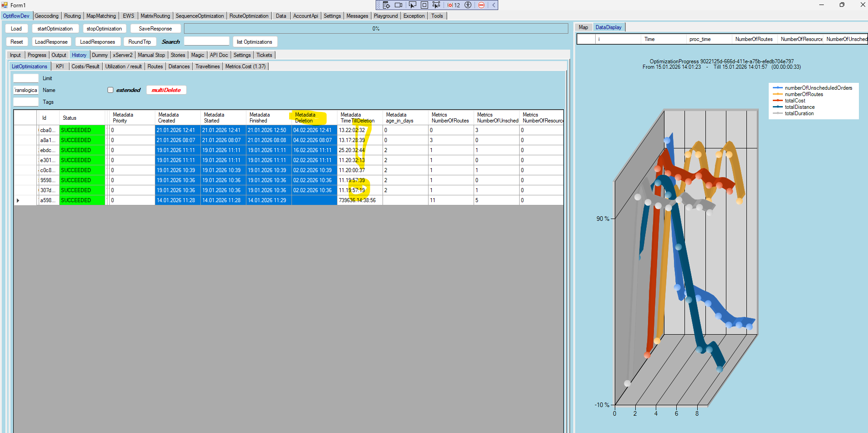Activate the Select Element cursor icon
This screenshot has height=433, width=868.
(x=412, y=5)
